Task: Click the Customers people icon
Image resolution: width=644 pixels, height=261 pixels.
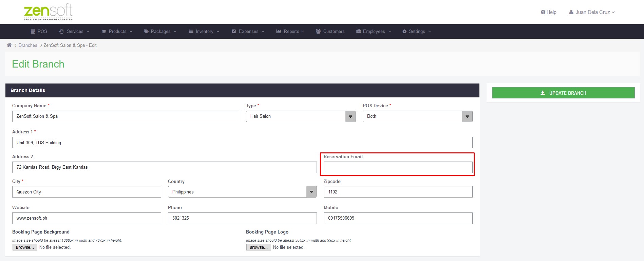Action: 318,32
